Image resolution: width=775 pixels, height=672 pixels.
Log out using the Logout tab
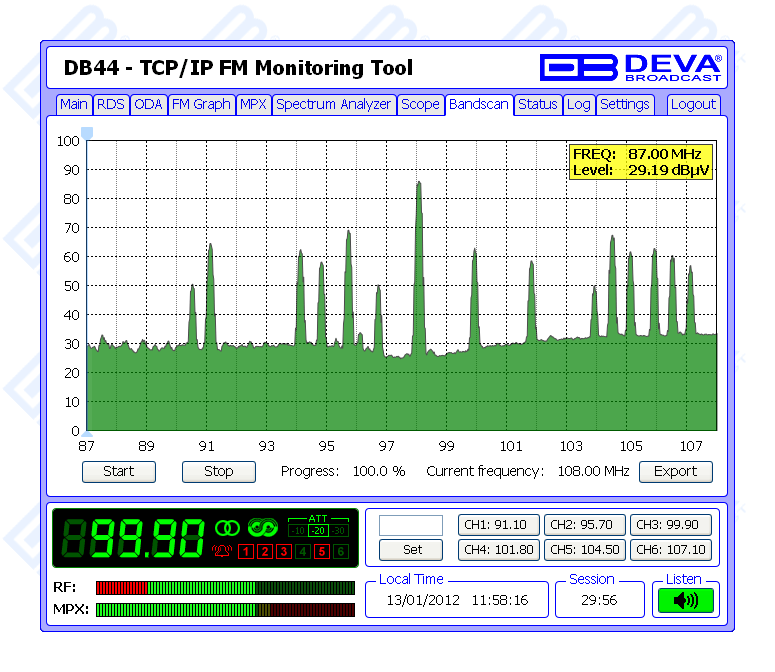tap(693, 104)
